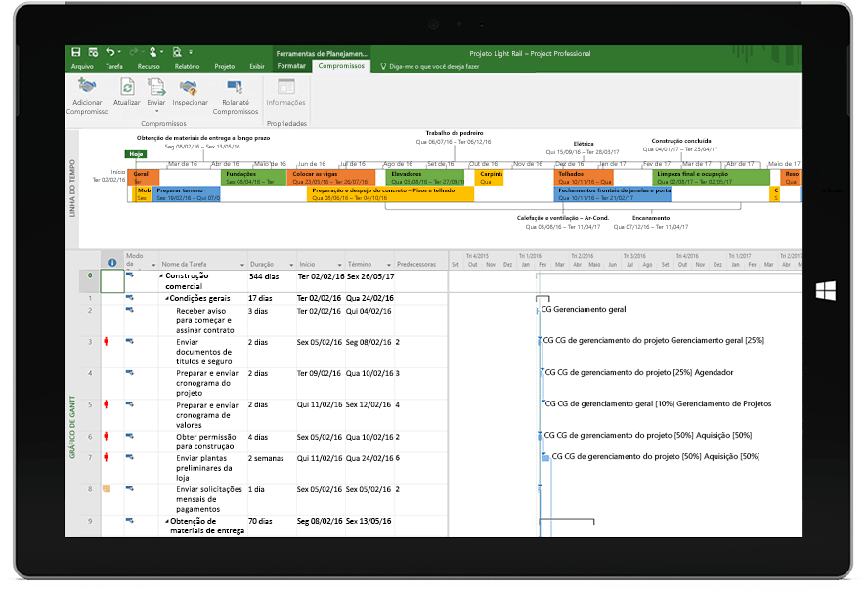The width and height of the screenshot is (868, 592).
Task: Switch to the Tarefa ribbon tab
Action: pyautogui.click(x=114, y=66)
